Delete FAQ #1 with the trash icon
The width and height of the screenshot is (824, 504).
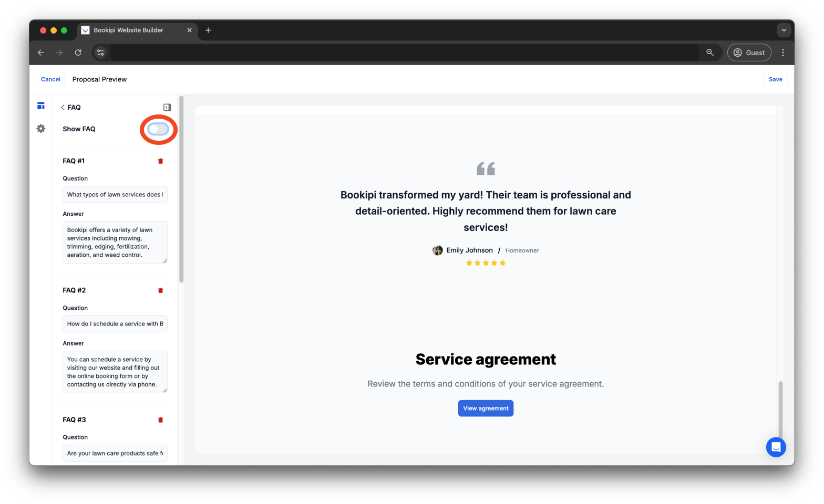coord(160,161)
